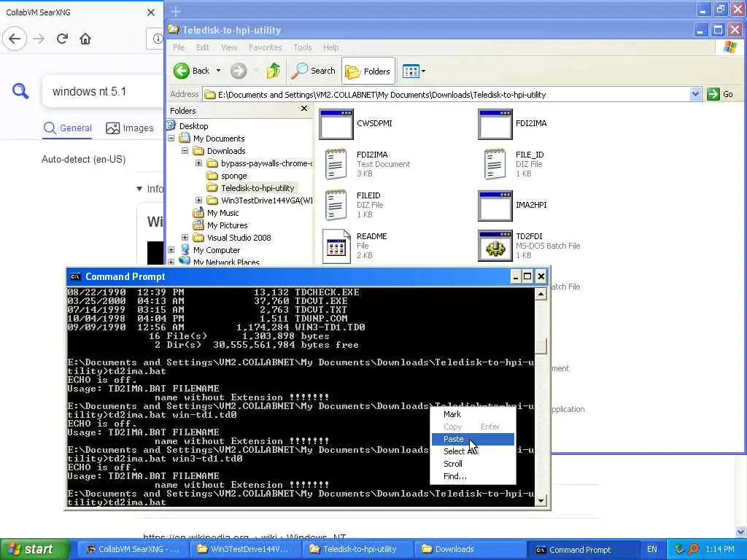This screenshot has height=560, width=747.
Task: Go back in Explorer using Back arrow
Action: [192, 71]
